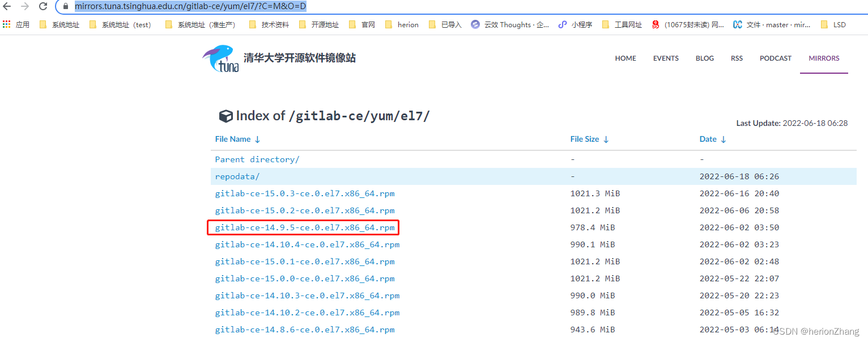Download gitlab-ce-14.9.5-ce.0.el7.x86_64.rpm
Image resolution: width=868 pixels, height=342 pixels.
click(305, 227)
